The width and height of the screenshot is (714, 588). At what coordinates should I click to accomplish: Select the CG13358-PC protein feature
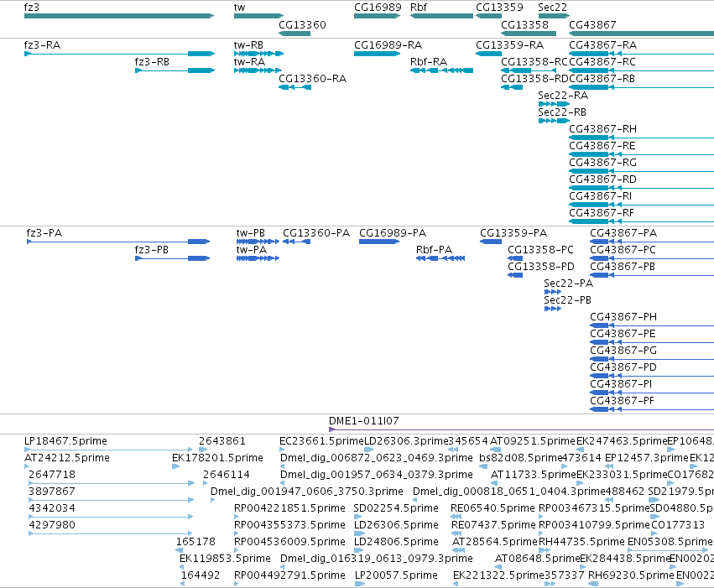click(515, 258)
